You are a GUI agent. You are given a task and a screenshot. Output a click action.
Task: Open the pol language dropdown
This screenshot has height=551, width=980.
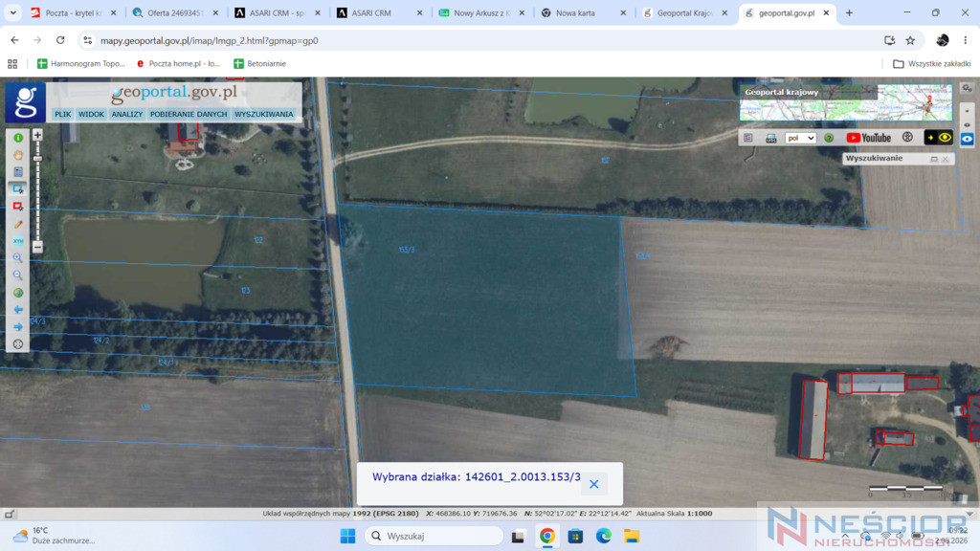point(801,138)
